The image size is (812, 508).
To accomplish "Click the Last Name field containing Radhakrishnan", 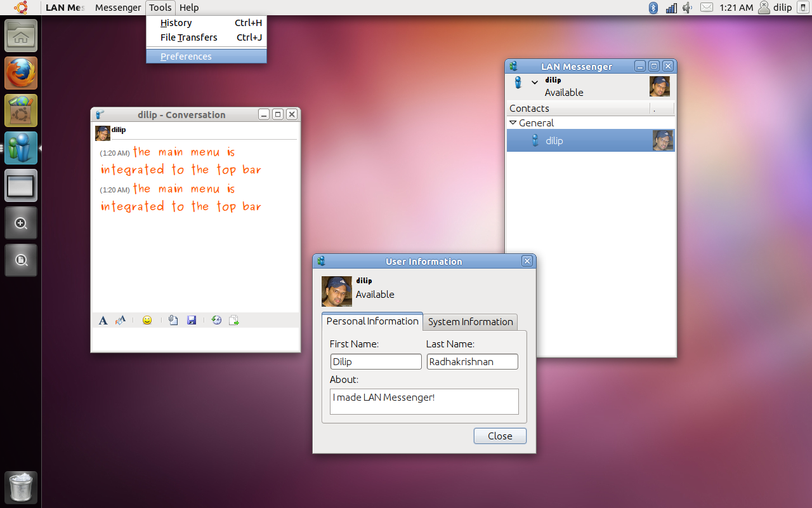I will pyautogui.click(x=473, y=362).
